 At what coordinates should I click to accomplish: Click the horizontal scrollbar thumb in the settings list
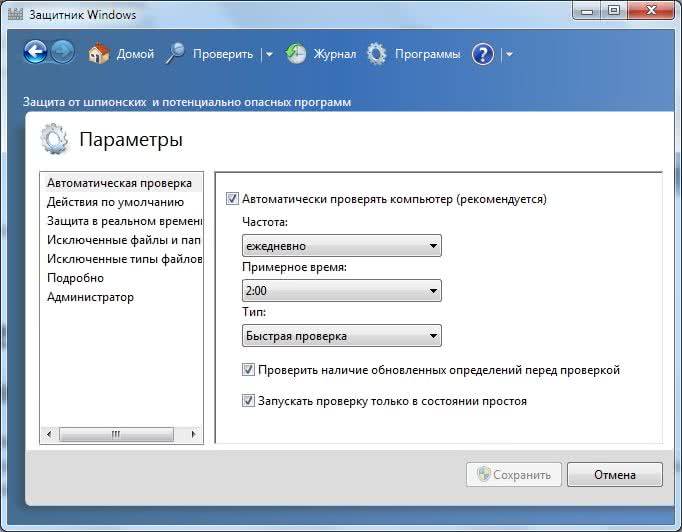point(116,434)
